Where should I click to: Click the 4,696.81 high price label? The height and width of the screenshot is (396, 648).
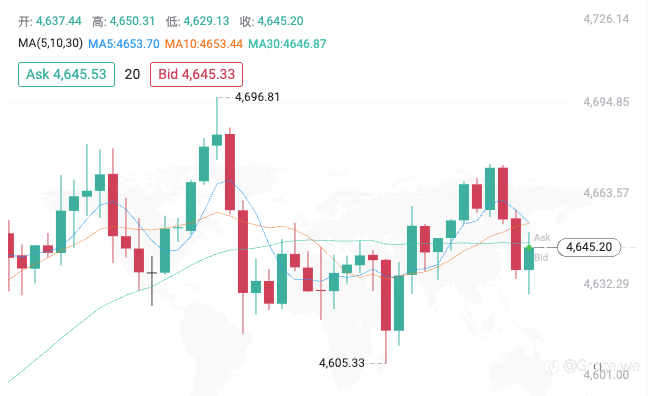tap(257, 97)
